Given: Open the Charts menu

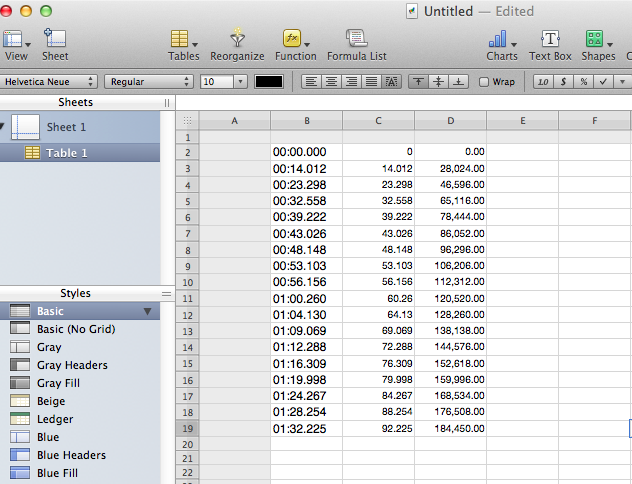Looking at the screenshot, I should click(x=502, y=45).
